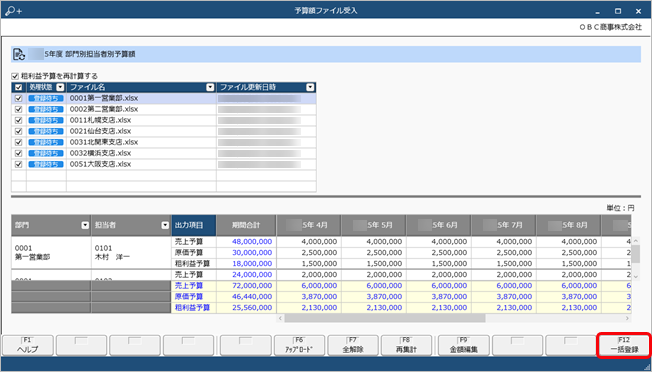The height and width of the screenshot is (372, 652).
Task: Click grand total value 46,440,000
Action: (252, 297)
